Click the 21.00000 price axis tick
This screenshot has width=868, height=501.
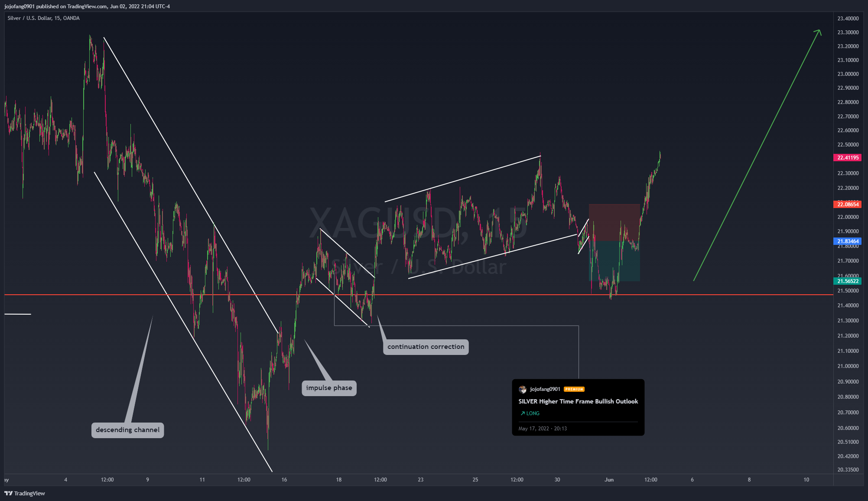[848, 366]
